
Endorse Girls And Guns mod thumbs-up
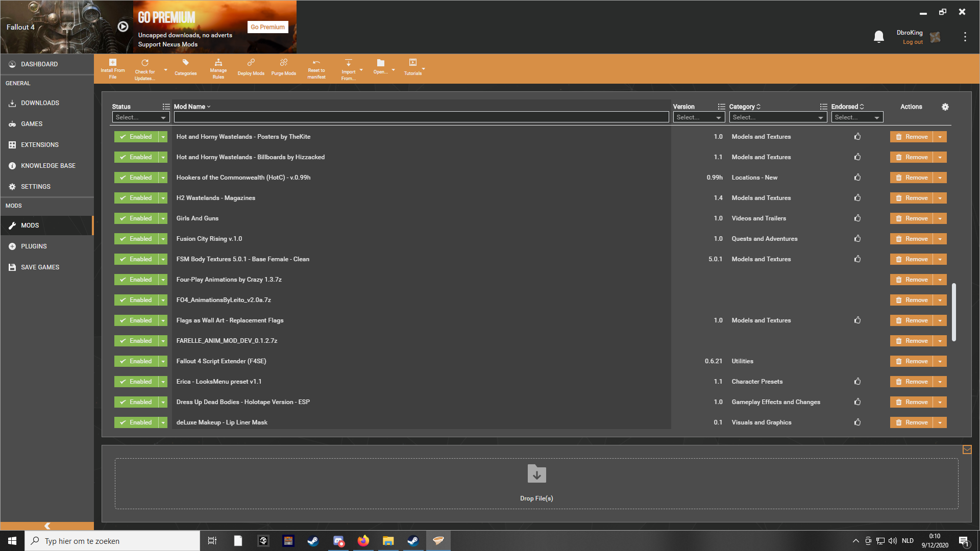pyautogui.click(x=857, y=218)
